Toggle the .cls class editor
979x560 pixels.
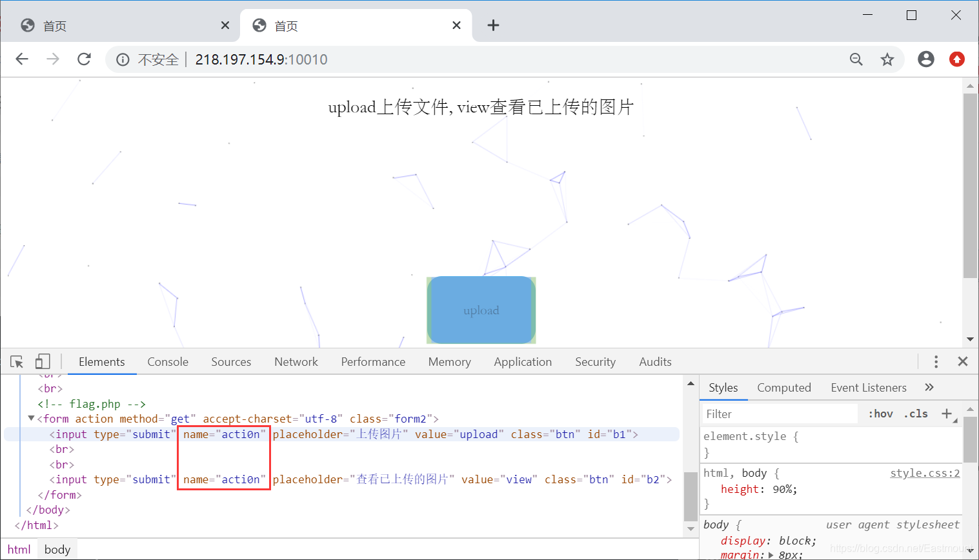(916, 414)
